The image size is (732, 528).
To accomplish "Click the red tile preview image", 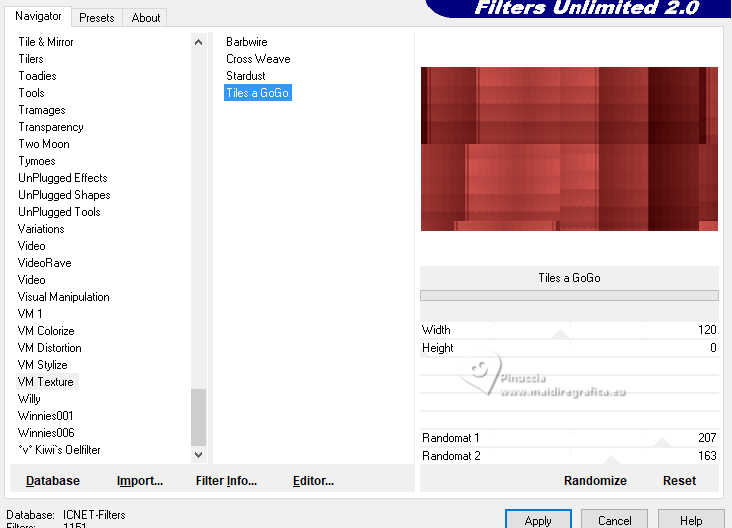I will [x=569, y=149].
